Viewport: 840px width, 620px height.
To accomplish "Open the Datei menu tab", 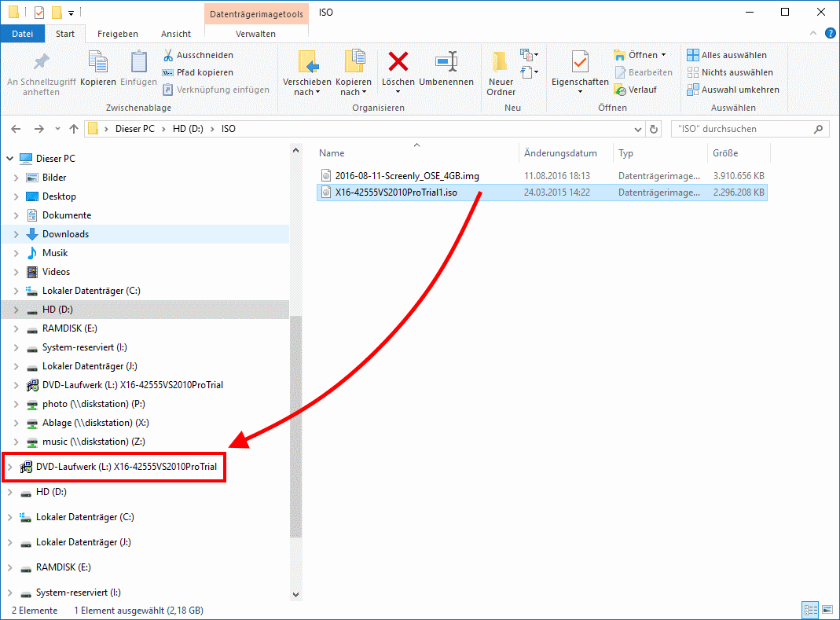I will point(23,34).
